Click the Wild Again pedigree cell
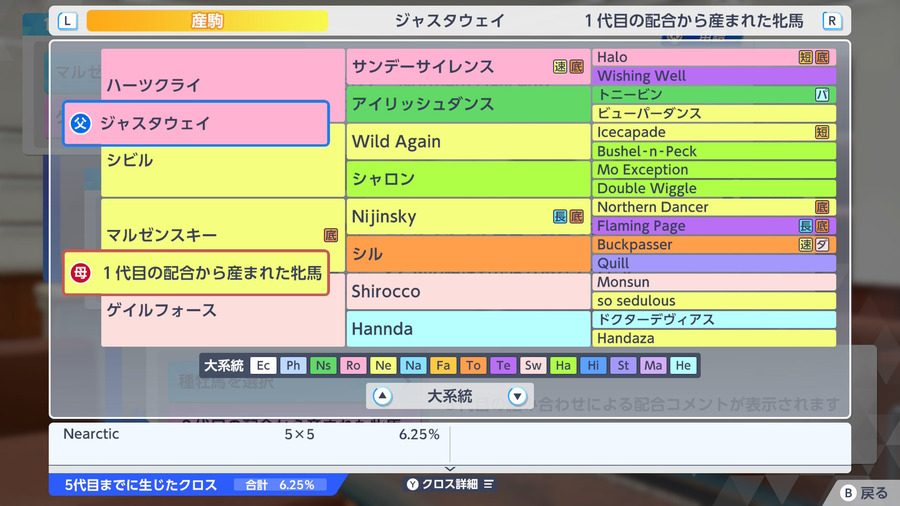 pyautogui.click(x=468, y=142)
